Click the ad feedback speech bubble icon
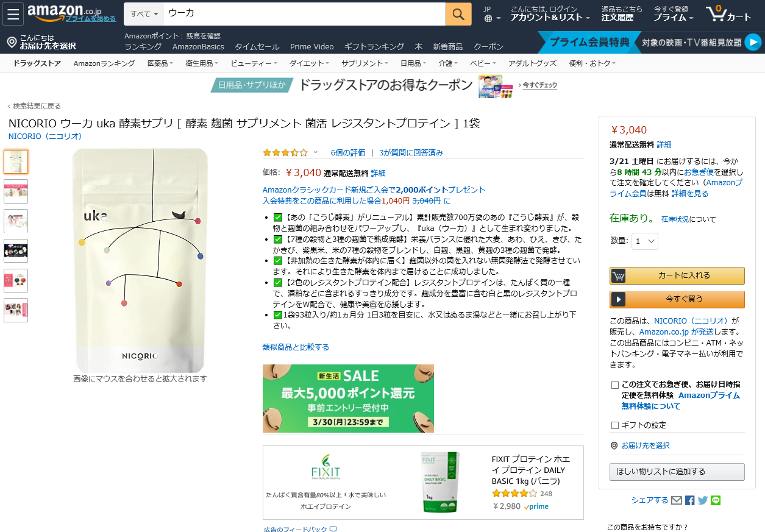This screenshot has height=532, width=765. point(333,530)
